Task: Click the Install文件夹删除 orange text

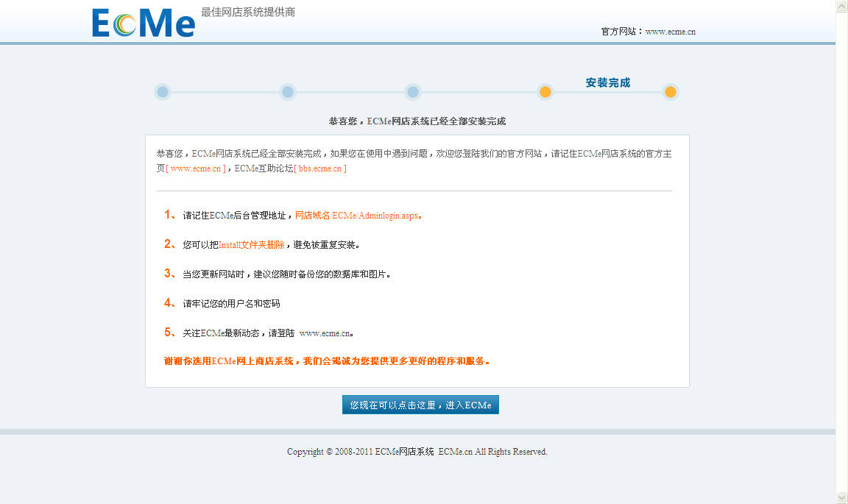Action: (252, 245)
